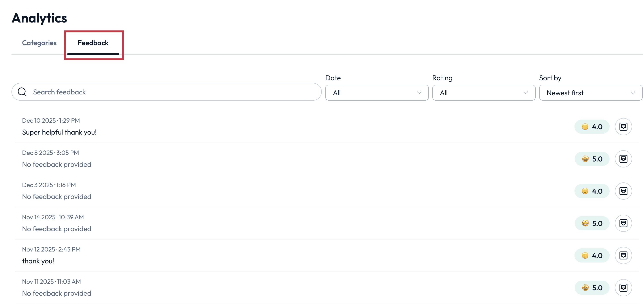Click the 5.0 rating badge for Dec 8
Viewport: 644px width, 304px height.
(592, 159)
